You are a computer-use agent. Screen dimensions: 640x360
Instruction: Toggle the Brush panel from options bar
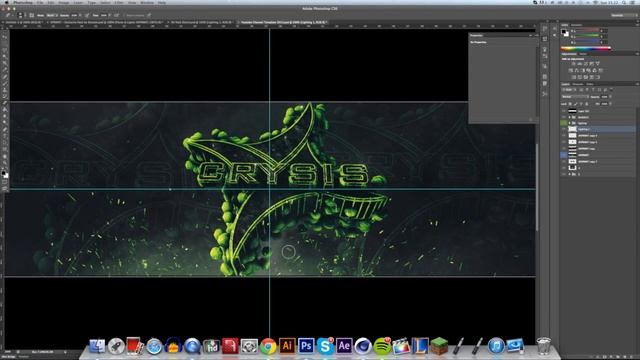(x=32, y=15)
